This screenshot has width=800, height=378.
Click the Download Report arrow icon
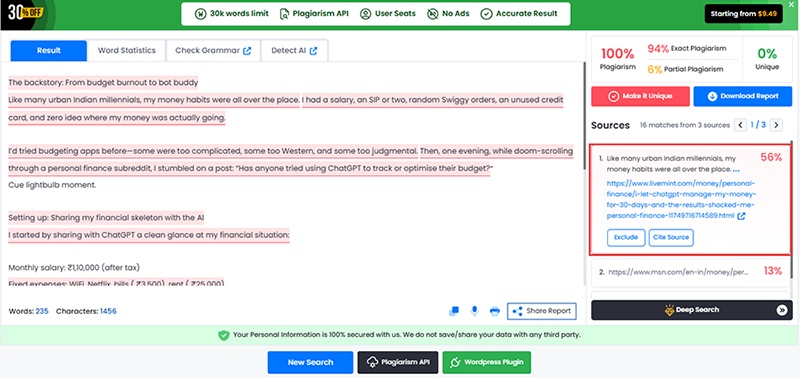click(713, 96)
